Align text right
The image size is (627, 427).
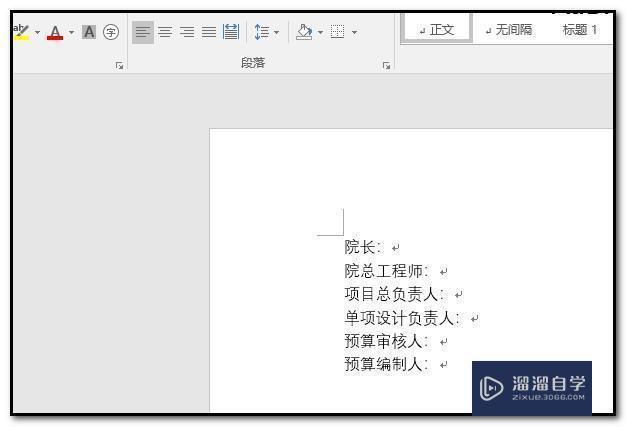click(187, 32)
